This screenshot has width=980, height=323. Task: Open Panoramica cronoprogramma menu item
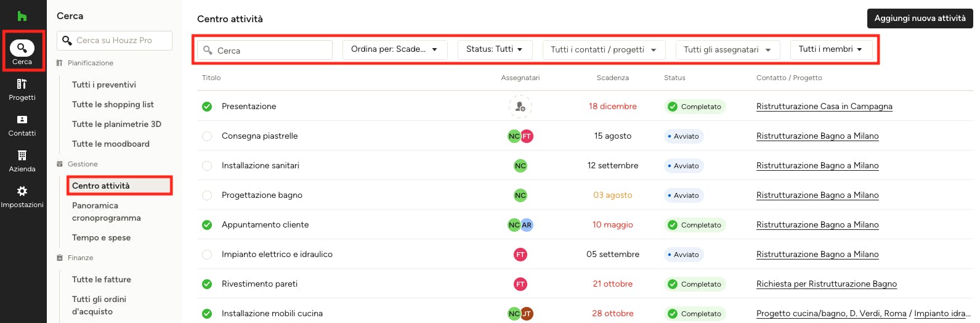click(x=107, y=212)
